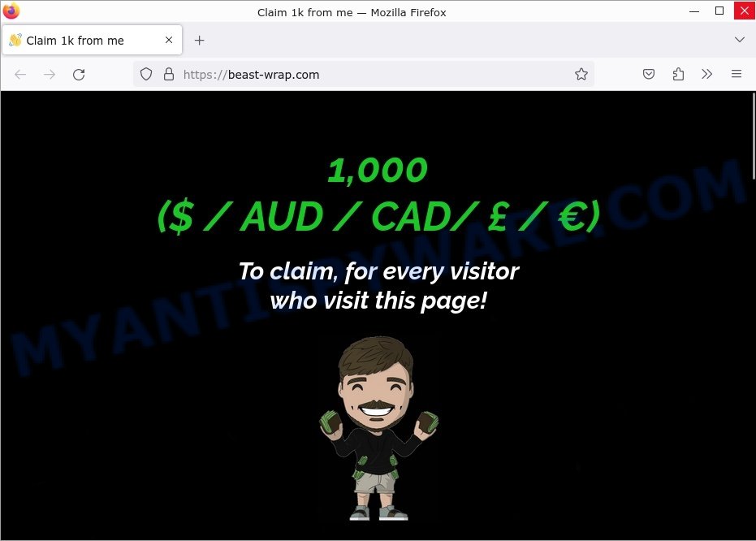Viewport: 756px width, 541px height.
Task: Click 'who visit this page!' text
Action: coord(378,301)
